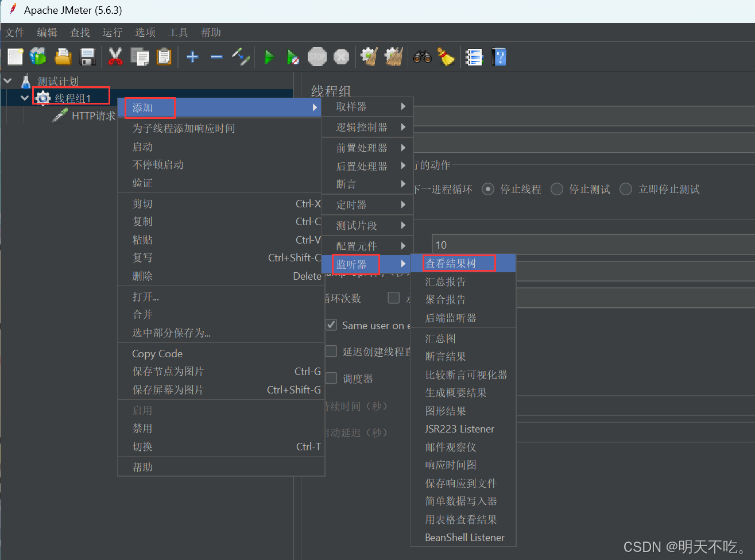Click the plus Expand All icon

(193, 56)
